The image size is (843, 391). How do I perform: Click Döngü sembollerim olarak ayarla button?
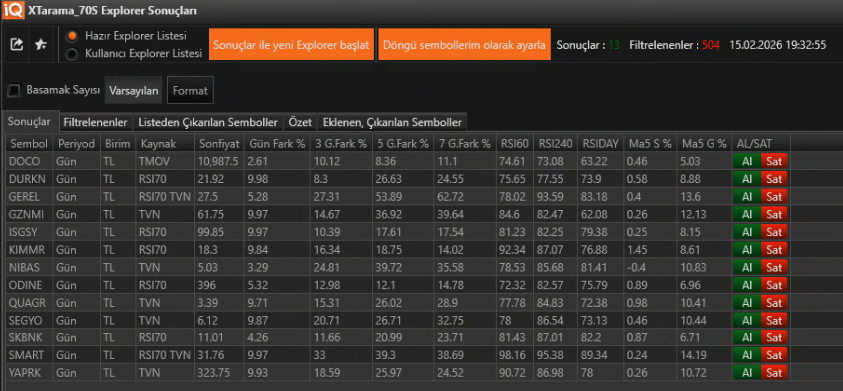[x=465, y=45]
